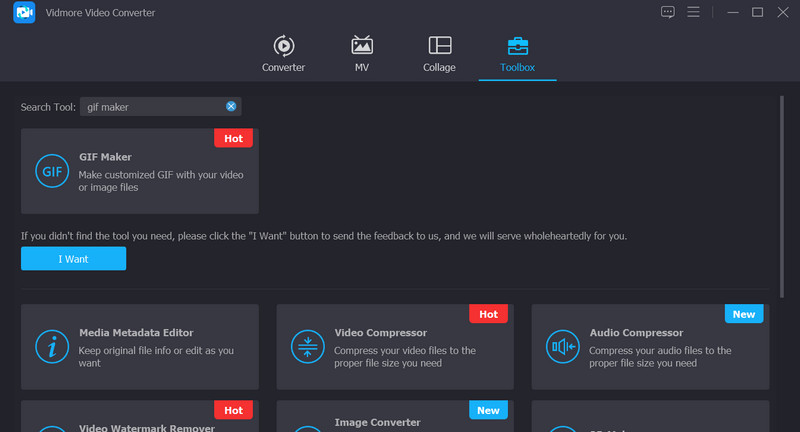800x432 pixels.
Task: Click the Video Compressor icon
Action: tap(306, 347)
